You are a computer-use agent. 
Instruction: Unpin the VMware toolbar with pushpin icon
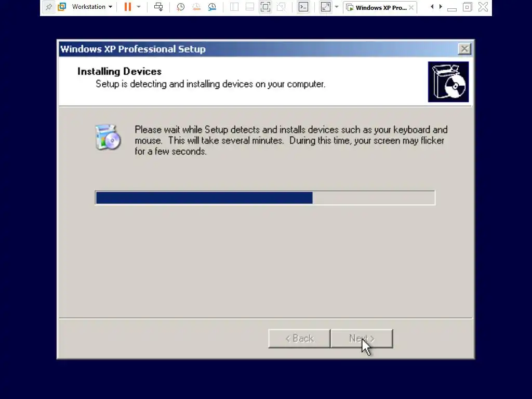49,7
